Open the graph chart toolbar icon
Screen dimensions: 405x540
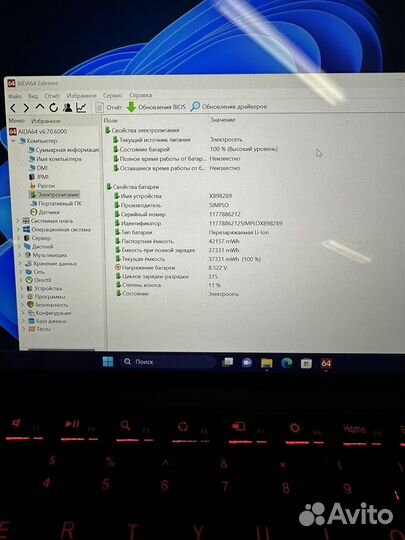click(x=81, y=107)
